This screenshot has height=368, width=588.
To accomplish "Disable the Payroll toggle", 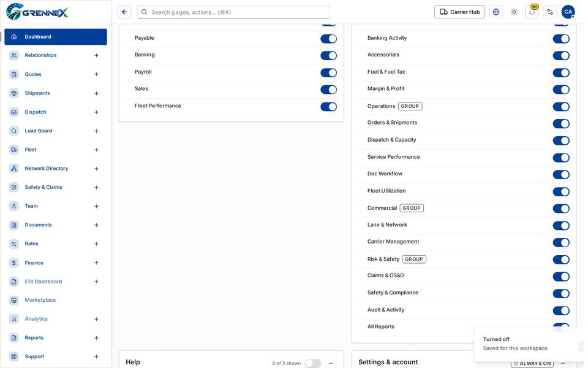I will click(x=328, y=72).
